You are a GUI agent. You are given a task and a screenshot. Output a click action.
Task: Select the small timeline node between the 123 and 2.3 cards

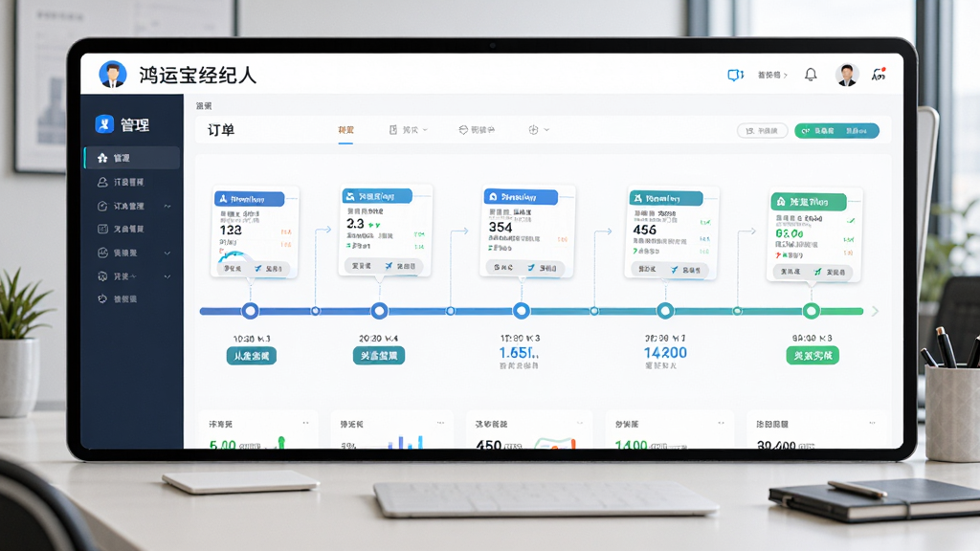[x=316, y=311]
